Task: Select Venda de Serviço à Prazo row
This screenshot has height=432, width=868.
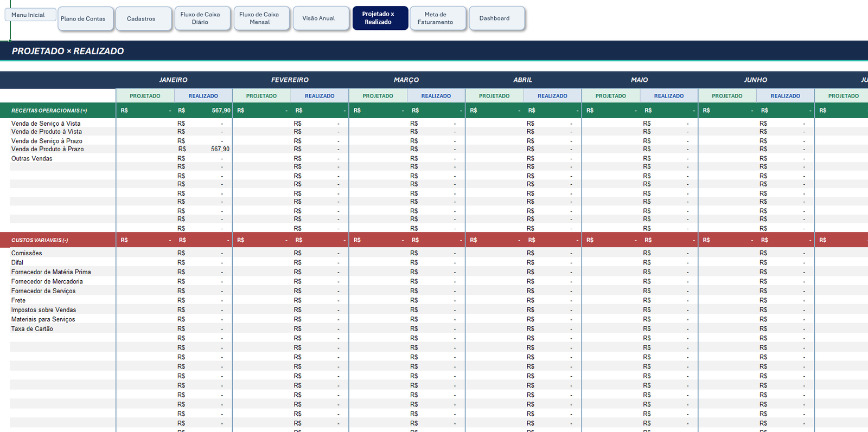Action: point(47,141)
